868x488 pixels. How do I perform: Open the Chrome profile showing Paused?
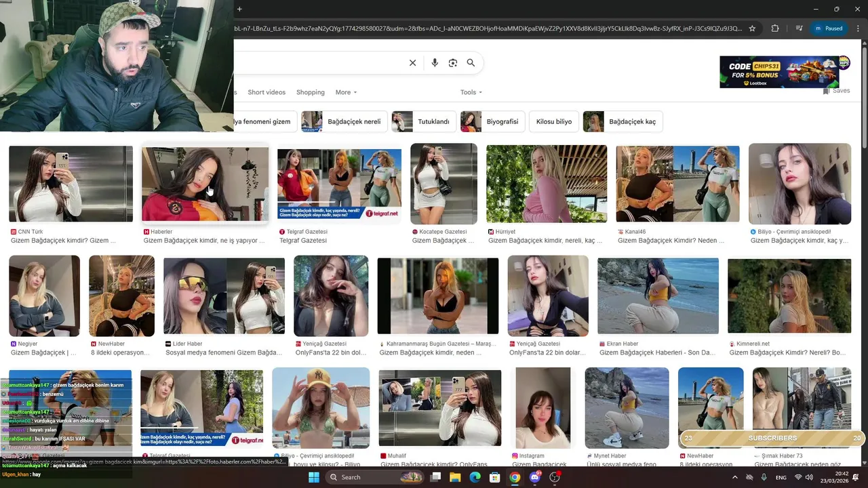pos(829,28)
